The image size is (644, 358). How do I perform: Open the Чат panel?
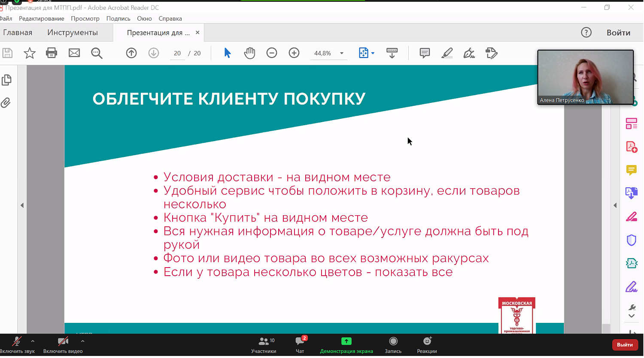tap(300, 346)
